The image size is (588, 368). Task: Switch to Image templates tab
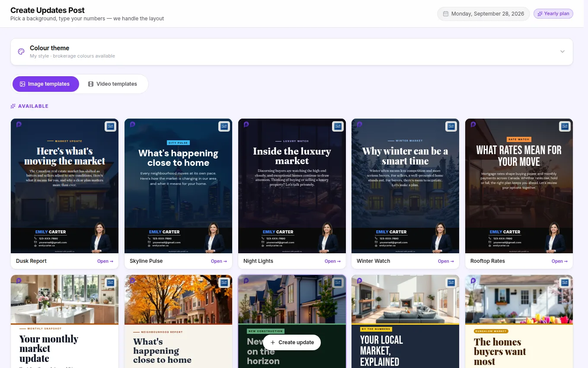tap(45, 84)
